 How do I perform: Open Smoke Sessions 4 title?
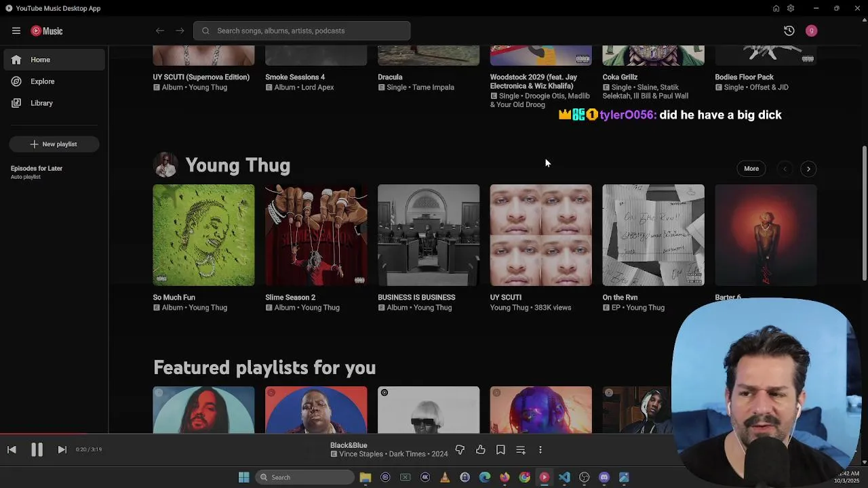pyautogui.click(x=295, y=77)
